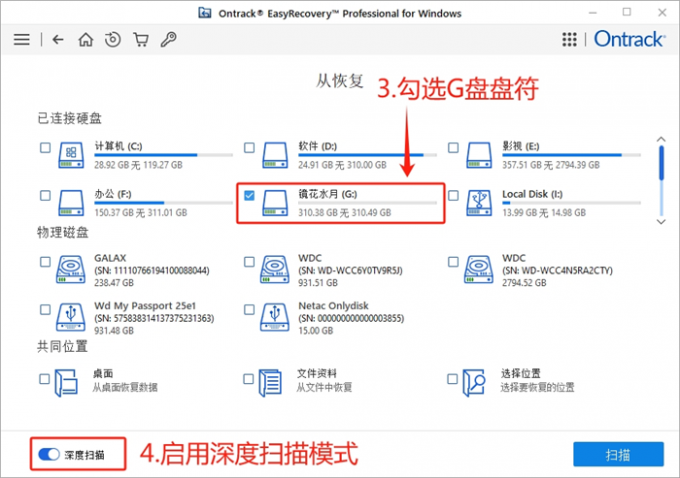
Task: Click the 从文件中恢复 description
Action: click(324, 387)
